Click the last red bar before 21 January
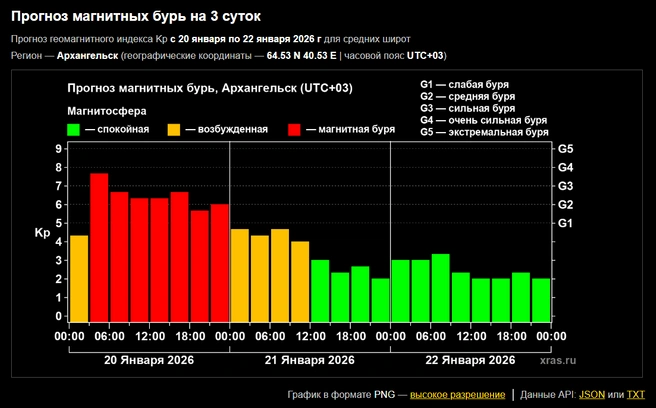 click(x=220, y=263)
